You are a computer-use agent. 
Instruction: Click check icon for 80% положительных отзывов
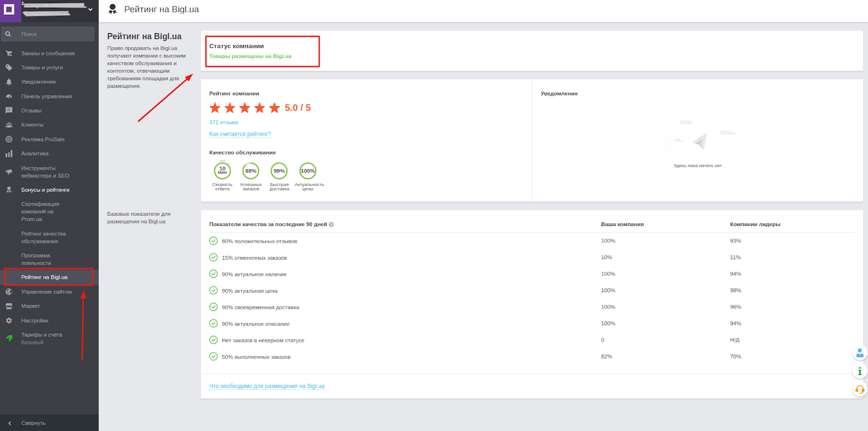pos(214,241)
